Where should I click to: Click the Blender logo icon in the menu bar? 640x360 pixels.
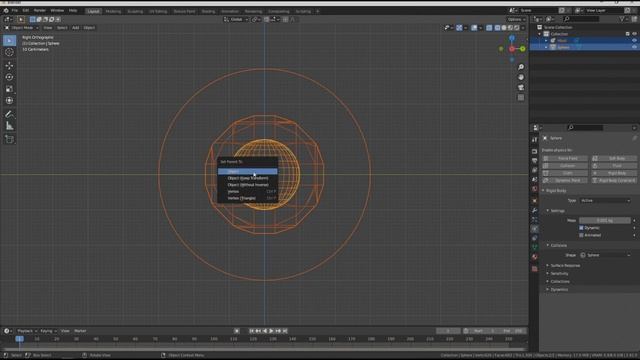pyautogui.click(x=6, y=11)
